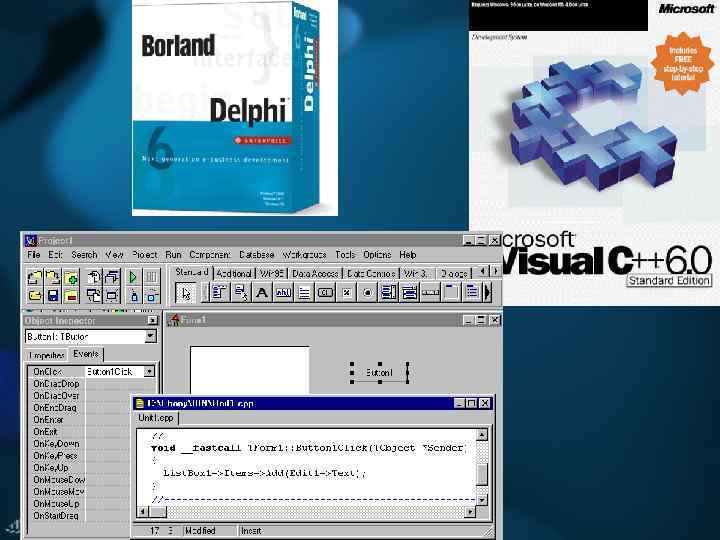The image size is (720, 540).
Task: Open the Database menu
Action: click(x=257, y=254)
